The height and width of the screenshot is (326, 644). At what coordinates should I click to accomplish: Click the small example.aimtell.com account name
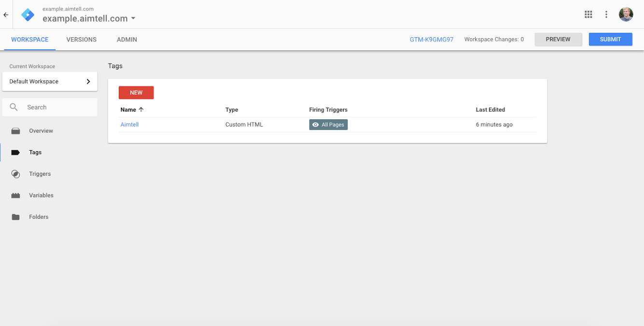(x=68, y=9)
